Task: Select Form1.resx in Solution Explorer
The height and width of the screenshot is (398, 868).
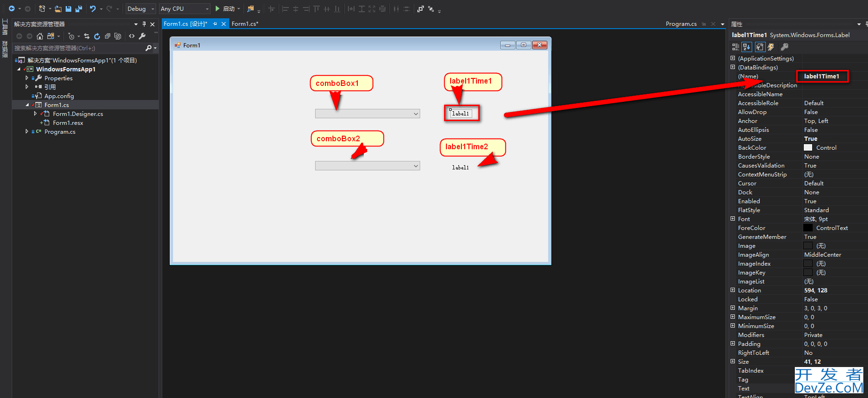Action: pyautogui.click(x=68, y=122)
